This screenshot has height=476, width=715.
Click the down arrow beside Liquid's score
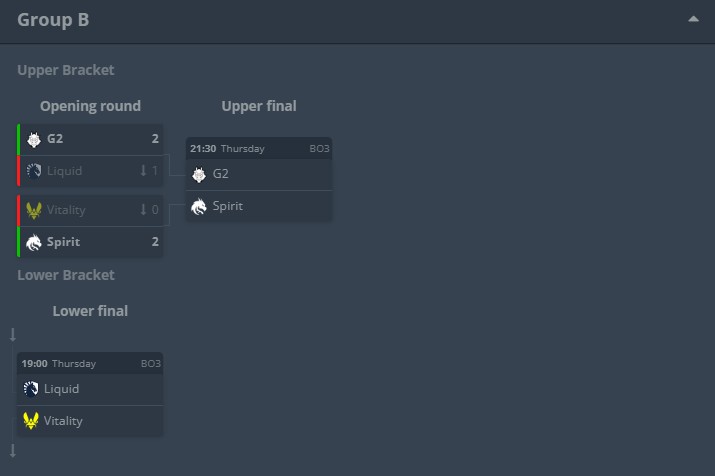pyautogui.click(x=143, y=171)
